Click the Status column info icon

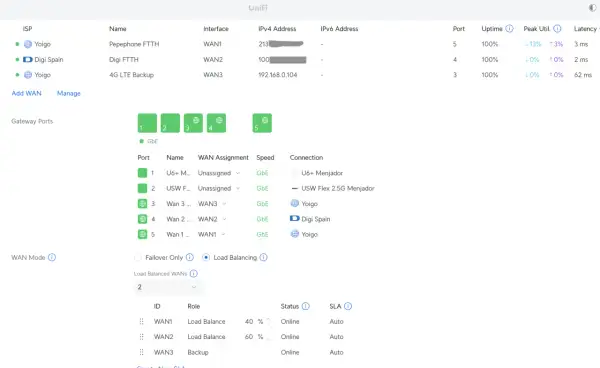(x=305, y=306)
